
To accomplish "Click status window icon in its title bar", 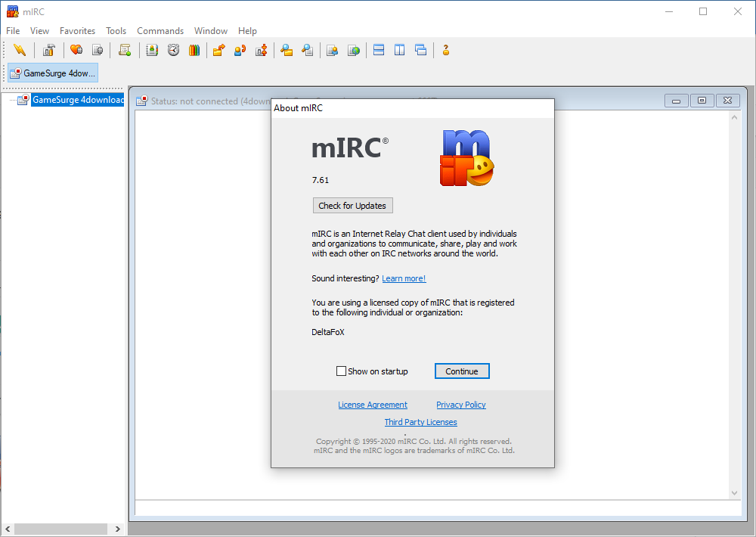I will coord(142,101).
